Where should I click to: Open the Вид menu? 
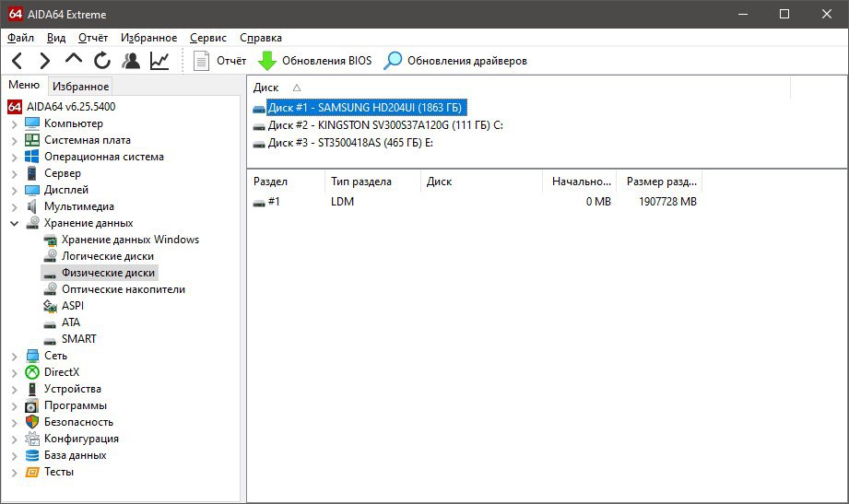tap(55, 38)
